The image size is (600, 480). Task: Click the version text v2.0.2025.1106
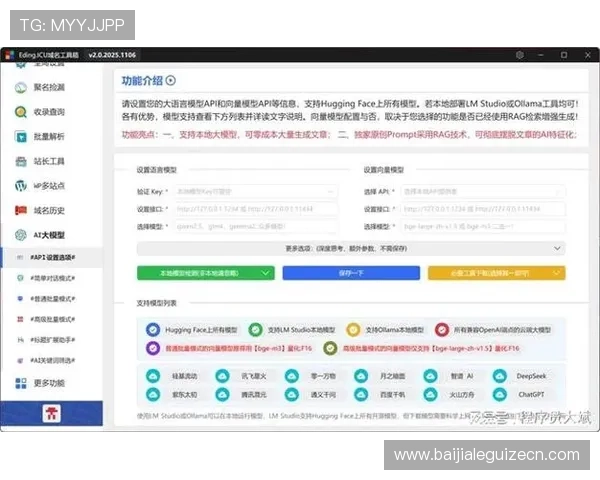pyautogui.click(x=112, y=55)
